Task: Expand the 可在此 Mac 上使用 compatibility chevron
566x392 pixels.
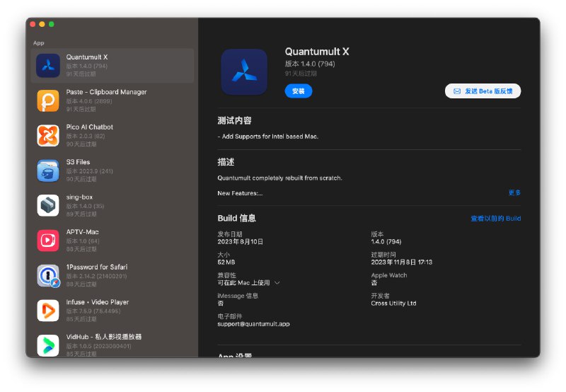Action: coord(277,282)
